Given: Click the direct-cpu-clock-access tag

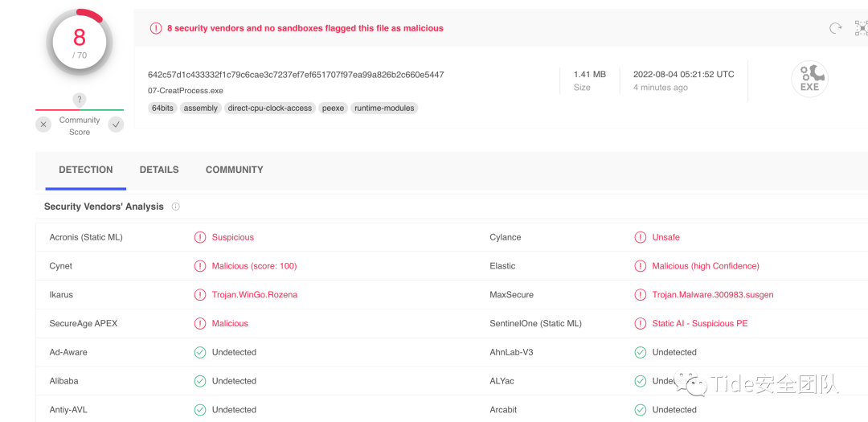Looking at the screenshot, I should 269,108.
